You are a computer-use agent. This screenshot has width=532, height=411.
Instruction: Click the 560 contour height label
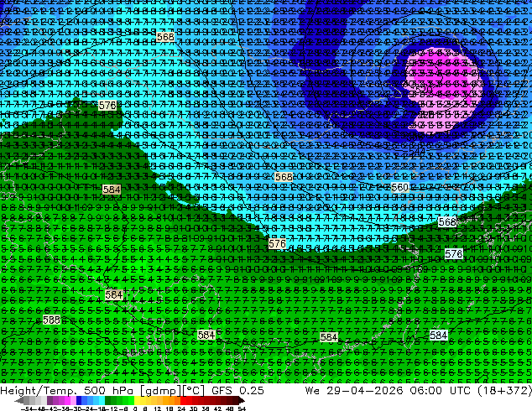point(399,188)
